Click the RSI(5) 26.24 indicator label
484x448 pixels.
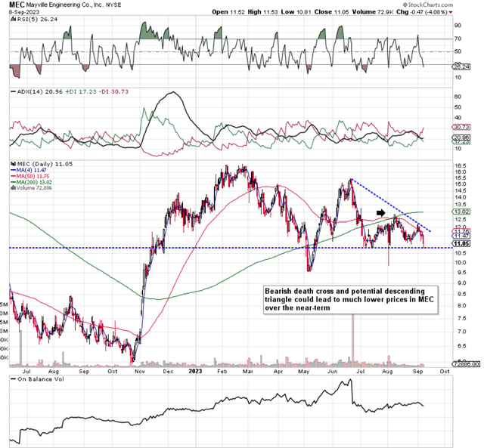37,19
